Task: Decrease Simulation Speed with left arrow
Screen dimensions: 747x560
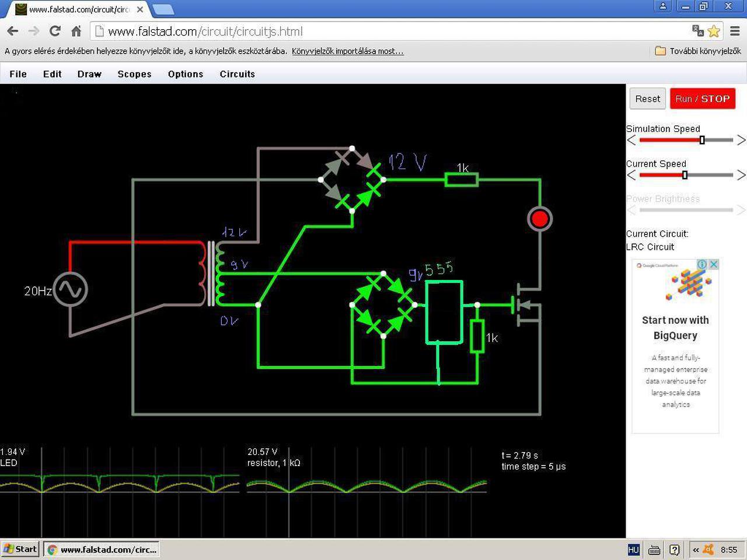Action: (x=631, y=140)
